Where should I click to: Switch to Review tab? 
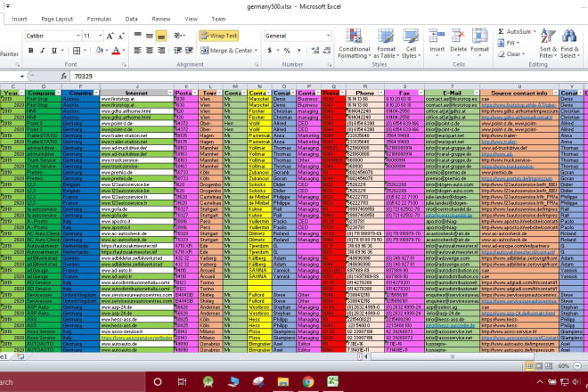pyautogui.click(x=161, y=19)
